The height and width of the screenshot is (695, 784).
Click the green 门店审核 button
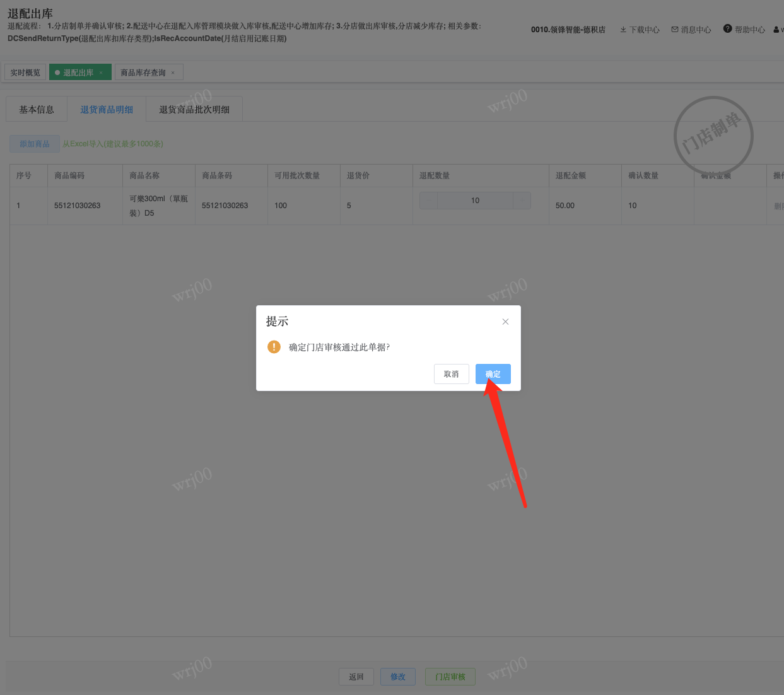pyautogui.click(x=450, y=677)
